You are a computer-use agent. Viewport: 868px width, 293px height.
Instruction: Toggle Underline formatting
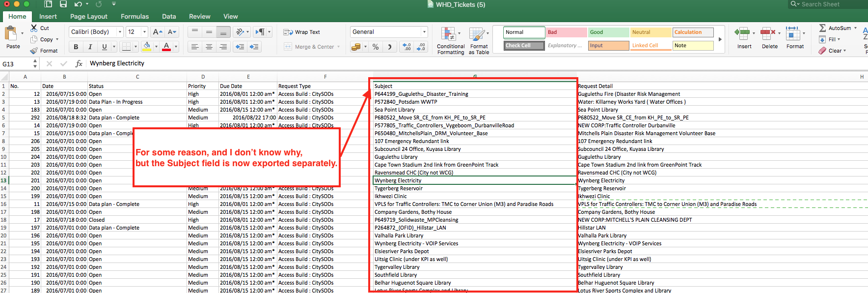click(x=104, y=47)
